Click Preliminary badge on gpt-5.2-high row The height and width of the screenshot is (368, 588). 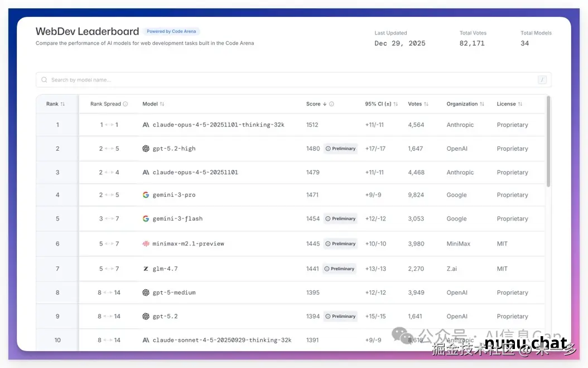click(340, 149)
